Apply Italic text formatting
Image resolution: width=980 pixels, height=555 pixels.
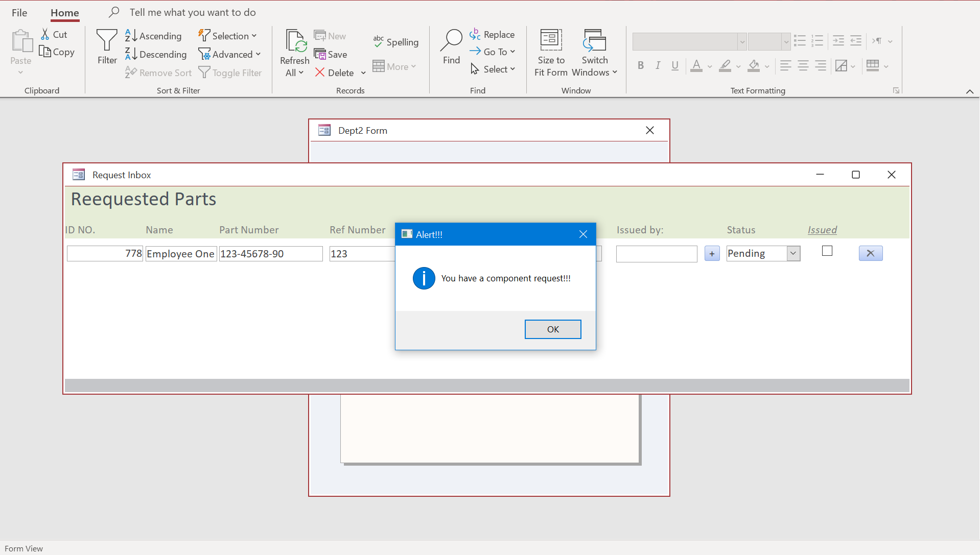click(x=658, y=65)
